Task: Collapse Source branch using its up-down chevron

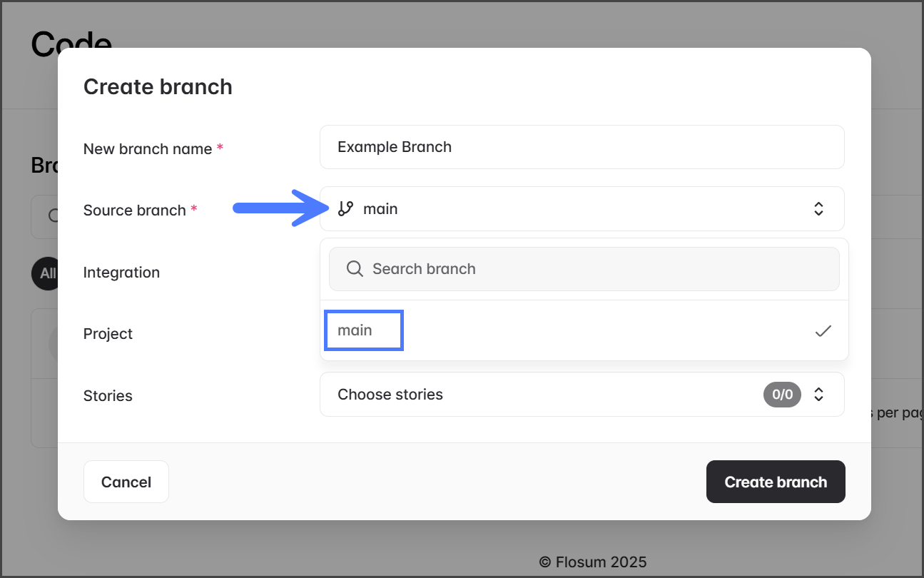Action: [818, 208]
